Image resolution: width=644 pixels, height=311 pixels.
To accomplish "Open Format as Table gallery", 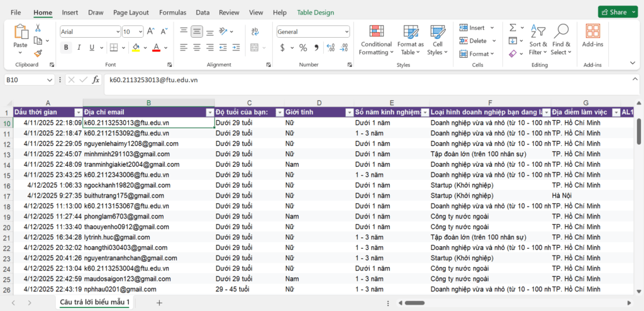I will click(411, 40).
